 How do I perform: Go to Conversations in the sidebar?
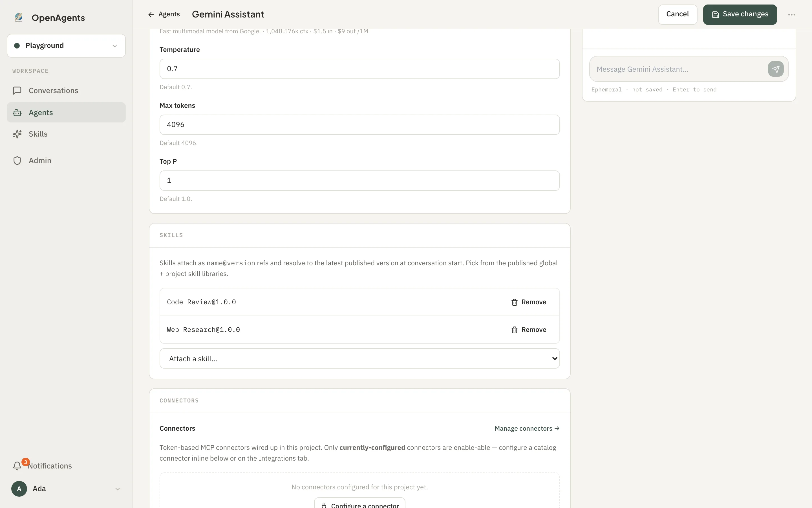click(66, 90)
